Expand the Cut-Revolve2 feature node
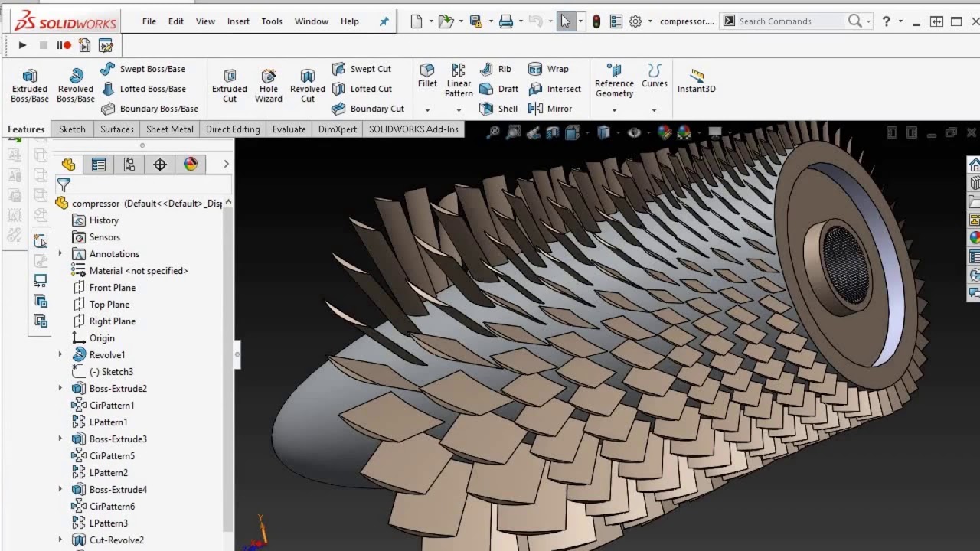The height and width of the screenshot is (551, 980). [60, 540]
